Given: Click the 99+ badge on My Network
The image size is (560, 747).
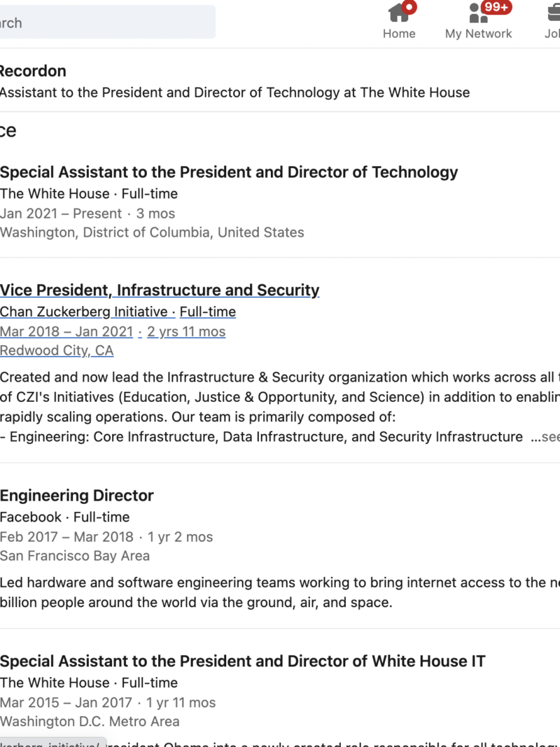Looking at the screenshot, I should [x=496, y=7].
